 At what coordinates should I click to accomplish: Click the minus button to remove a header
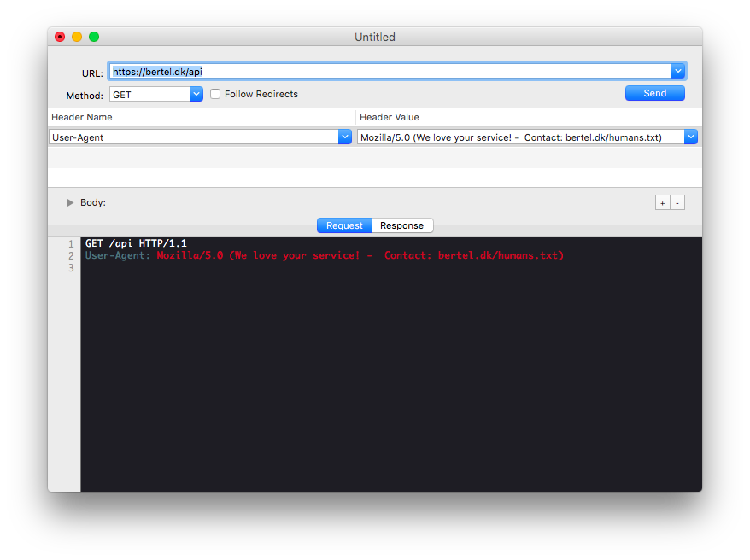tap(677, 202)
